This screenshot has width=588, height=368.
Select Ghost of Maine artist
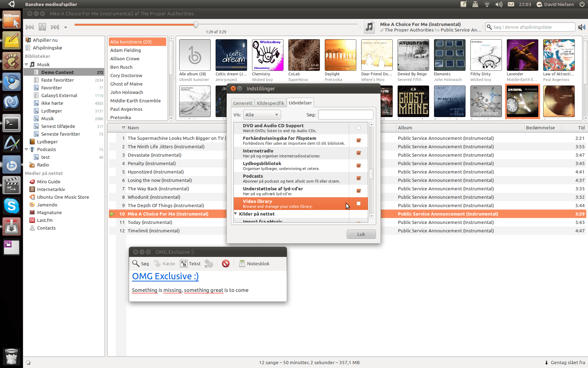(x=138, y=84)
